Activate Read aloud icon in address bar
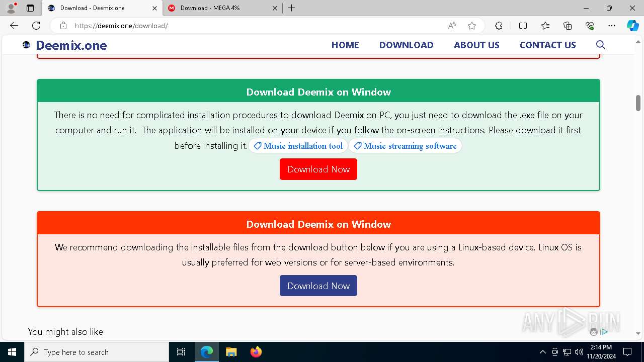 point(452,26)
